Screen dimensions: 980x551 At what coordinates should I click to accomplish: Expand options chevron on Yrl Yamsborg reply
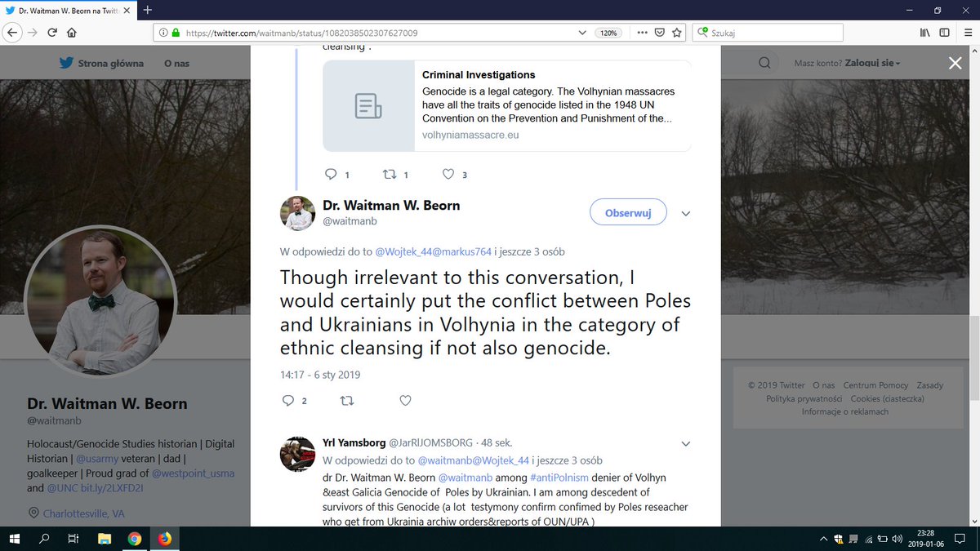point(684,443)
